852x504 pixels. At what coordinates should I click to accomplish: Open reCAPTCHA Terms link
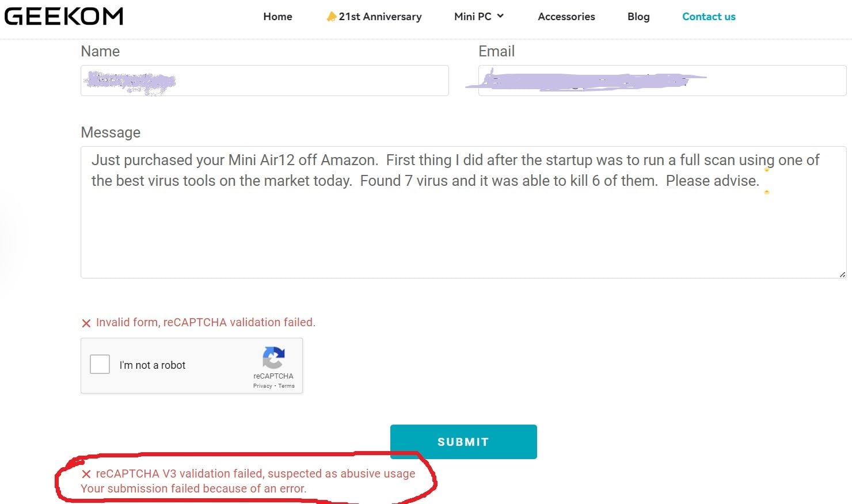pyautogui.click(x=286, y=386)
